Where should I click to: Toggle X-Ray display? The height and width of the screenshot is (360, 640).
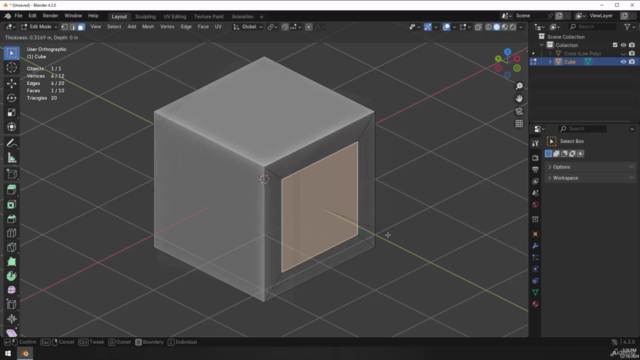[x=478, y=27]
